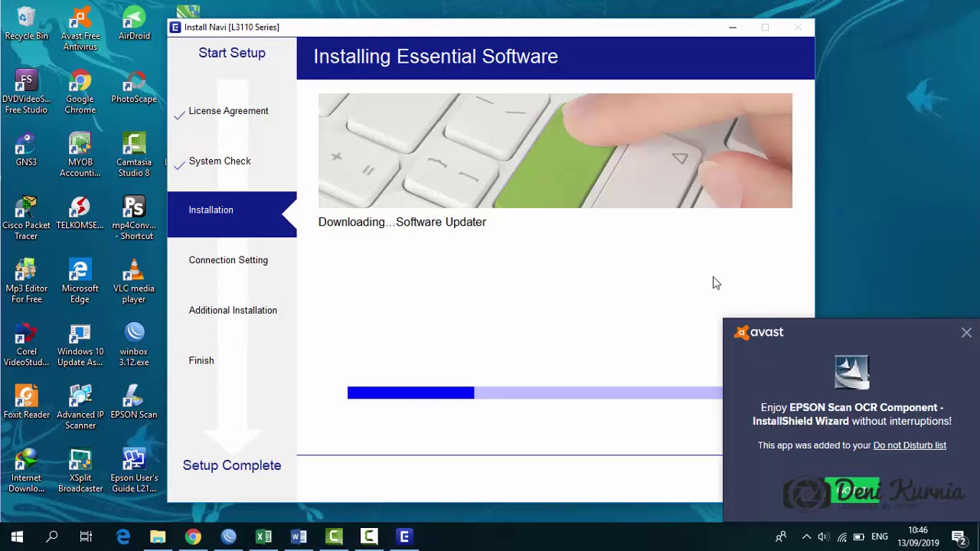Screen dimensions: 980x551
Task: Open VLC media player desktop icon
Action: click(134, 282)
